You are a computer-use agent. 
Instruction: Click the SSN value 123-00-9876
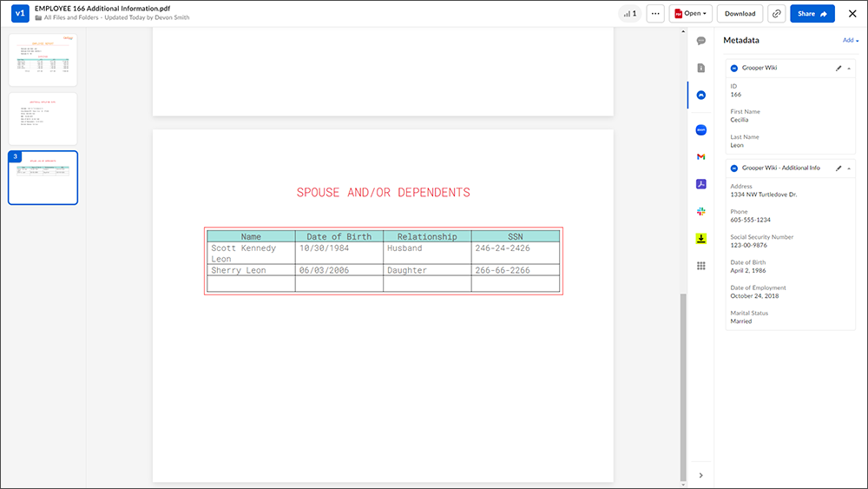tap(748, 245)
